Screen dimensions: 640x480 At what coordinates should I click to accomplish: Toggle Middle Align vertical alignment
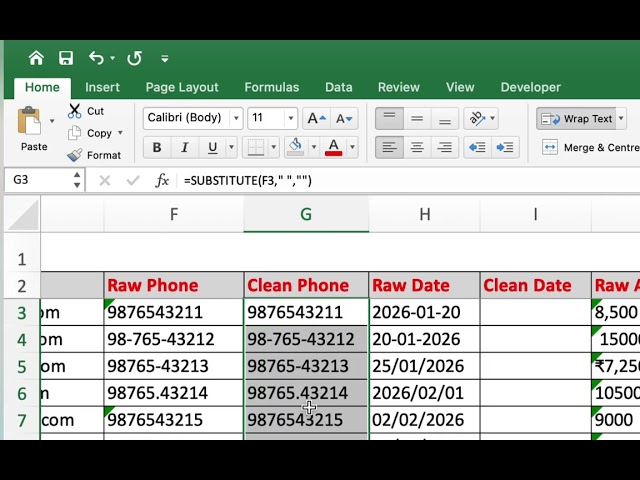417,118
